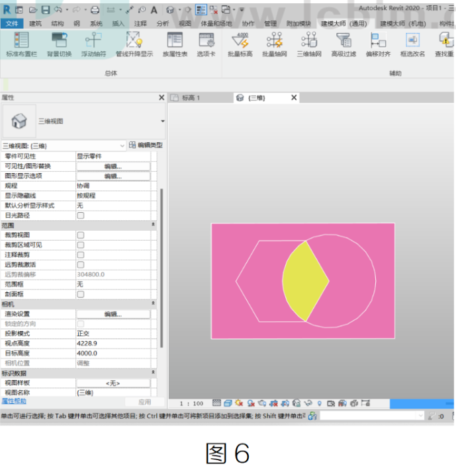Click the 选项卡 ribbon icon
The image size is (456, 476).
(206, 40)
